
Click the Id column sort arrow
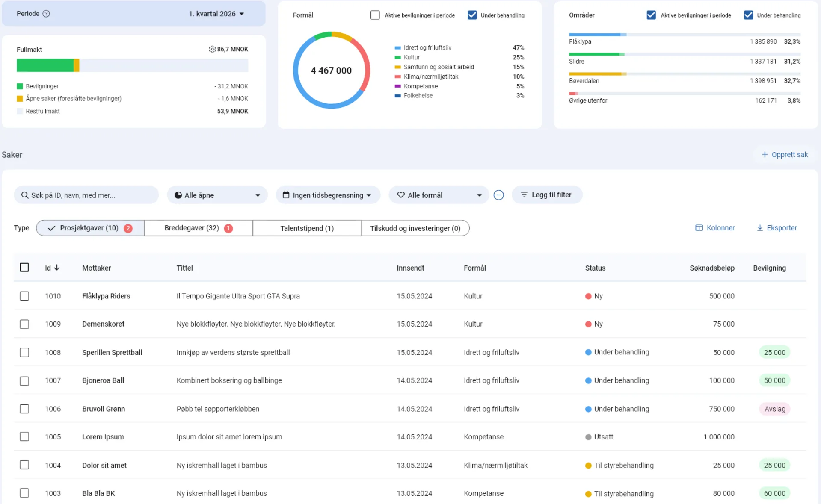pos(57,268)
